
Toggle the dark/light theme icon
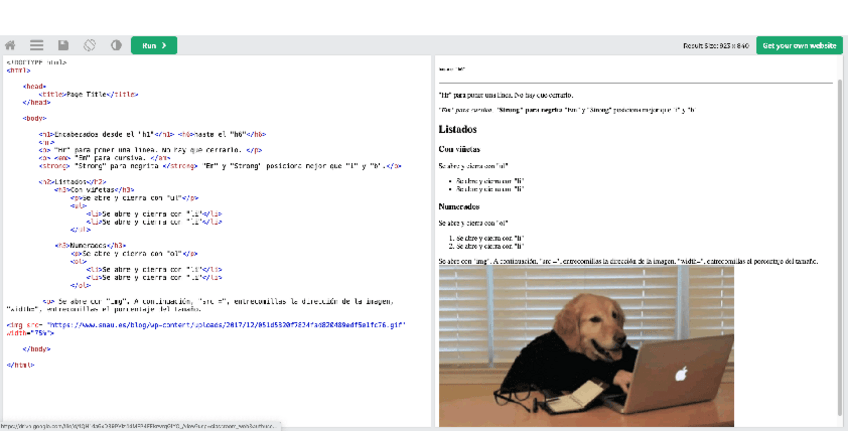(115, 45)
